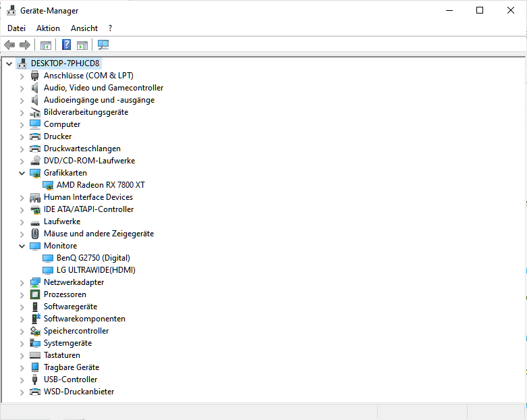
Task: Toggle the console tree pane toolbar icon
Action: pyautogui.click(x=46, y=45)
